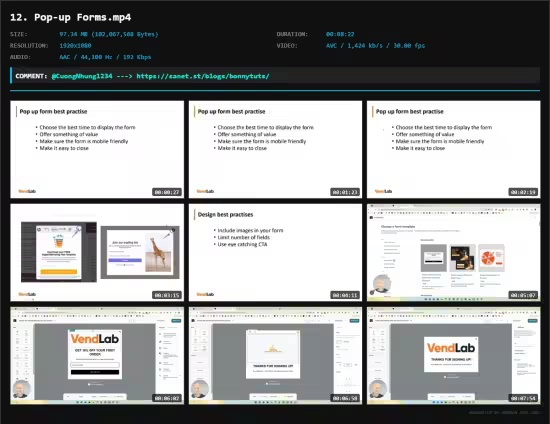Viewport: 550px width, 424px height.
Task: Click the black submit button in 00:06:02 frame
Action: coord(95,372)
